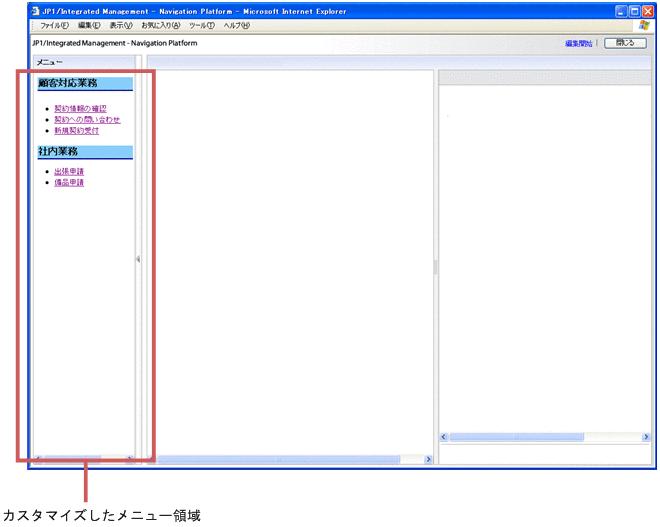Open the ファイル(F) menu
This screenshot has width=660, height=527.
tap(54, 26)
